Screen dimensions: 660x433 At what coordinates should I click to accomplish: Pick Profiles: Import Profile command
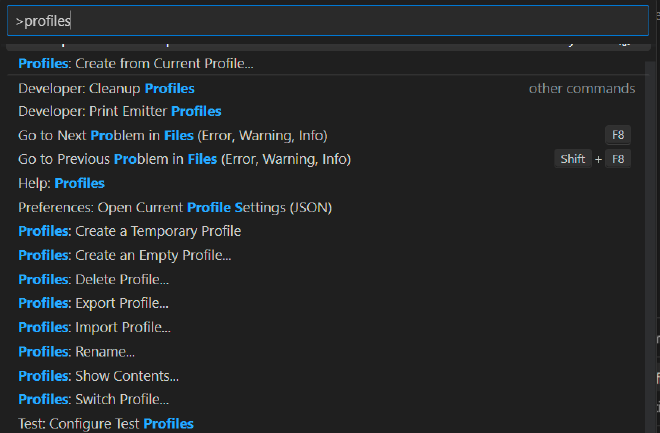[95, 327]
